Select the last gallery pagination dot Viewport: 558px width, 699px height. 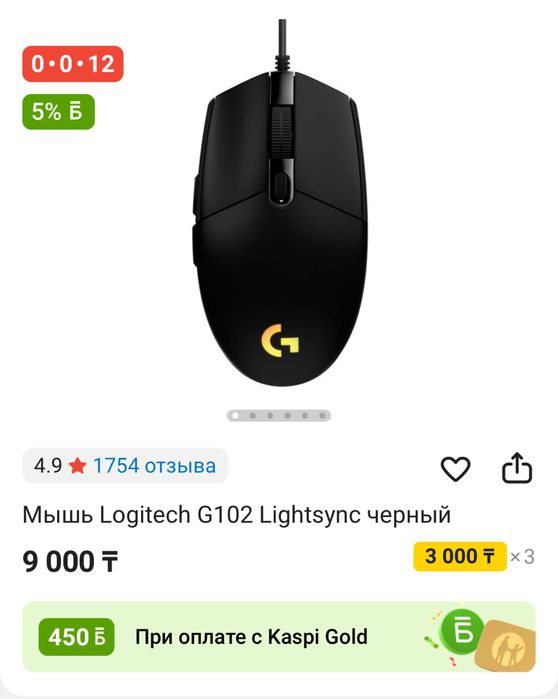point(322,416)
